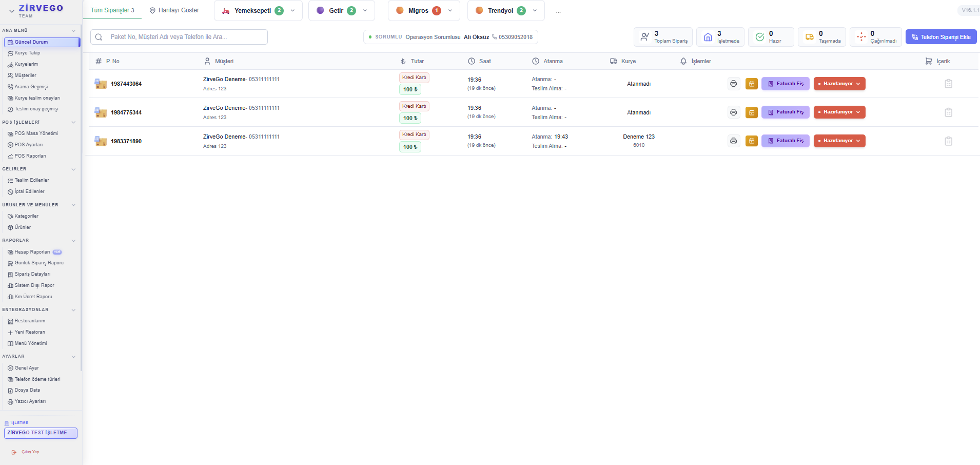Image resolution: width=980 pixels, height=465 pixels.
Task: Click package icon of order 1984775344
Action: point(101,112)
